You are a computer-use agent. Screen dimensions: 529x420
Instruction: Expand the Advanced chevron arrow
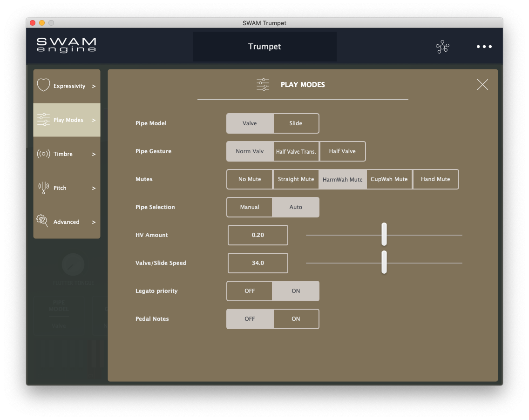pyautogui.click(x=94, y=222)
